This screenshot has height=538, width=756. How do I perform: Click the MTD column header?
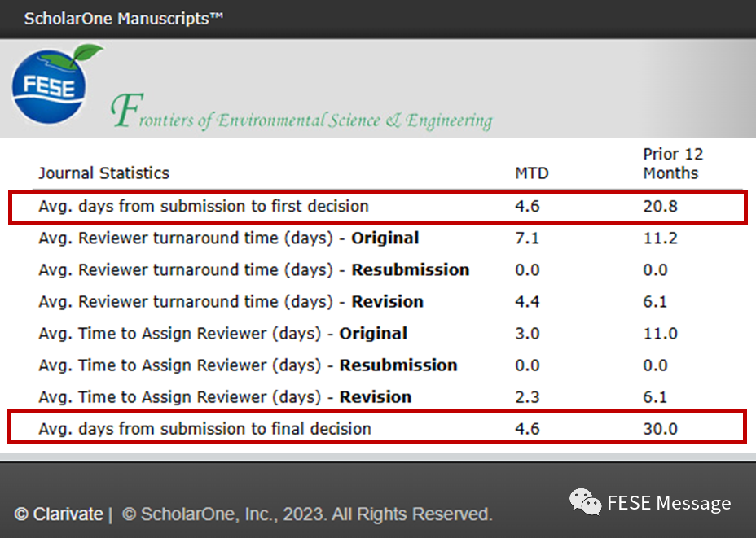pyautogui.click(x=531, y=173)
